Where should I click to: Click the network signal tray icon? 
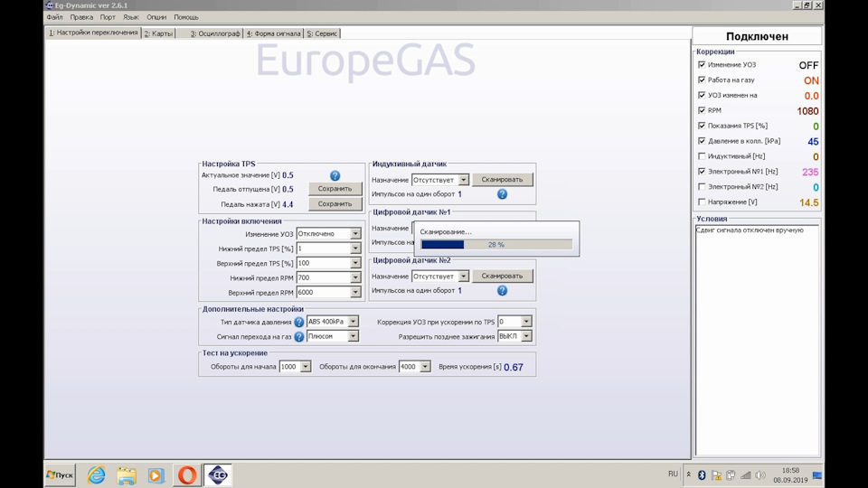(746, 474)
